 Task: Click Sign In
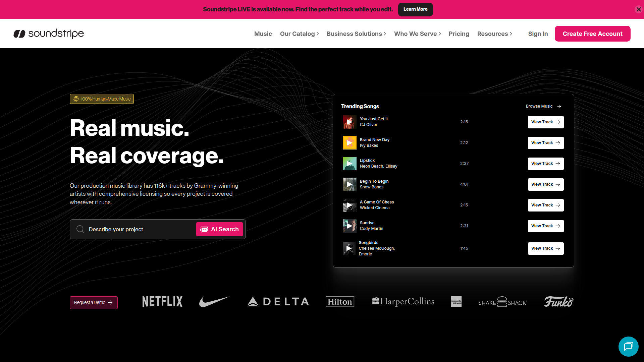538,34
